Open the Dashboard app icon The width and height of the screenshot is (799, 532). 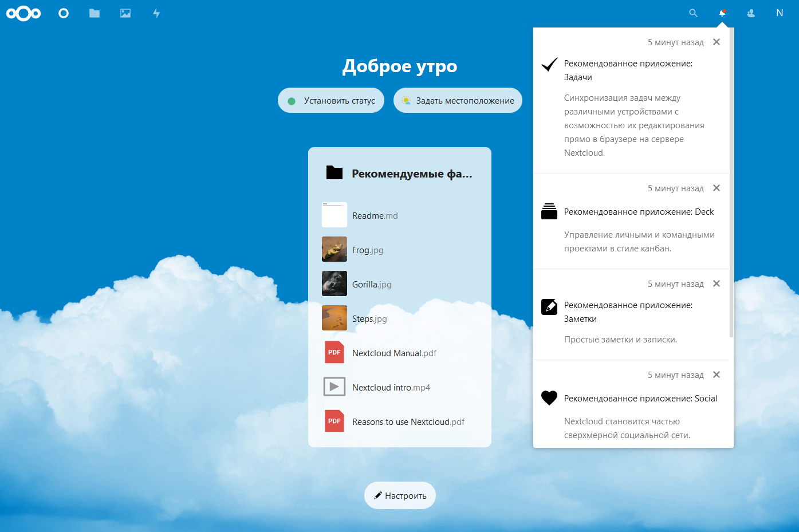tap(64, 13)
